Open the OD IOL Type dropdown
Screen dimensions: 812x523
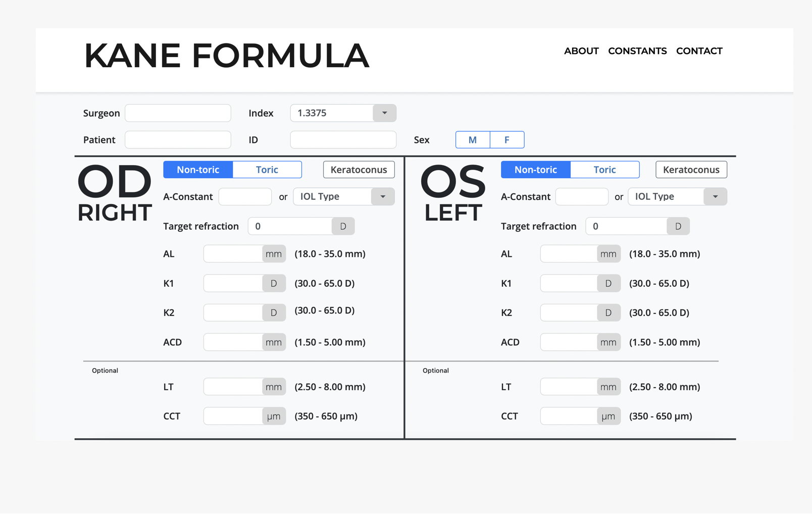point(344,196)
